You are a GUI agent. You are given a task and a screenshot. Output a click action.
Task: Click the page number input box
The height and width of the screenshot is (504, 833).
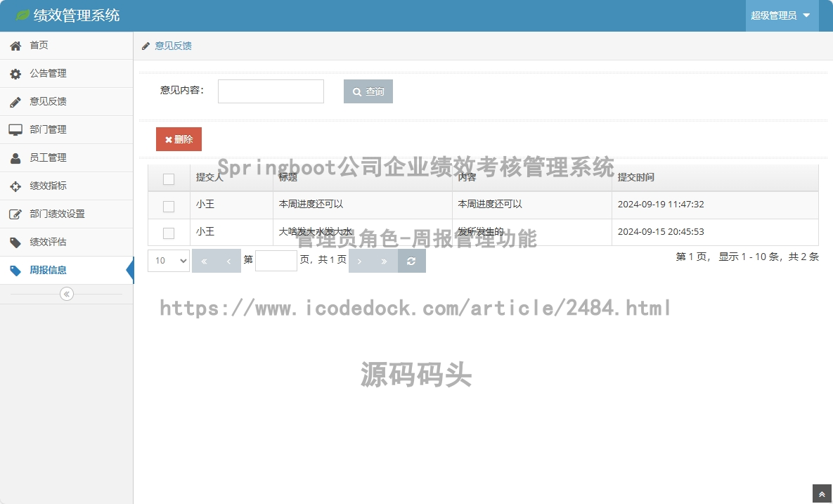(x=276, y=261)
